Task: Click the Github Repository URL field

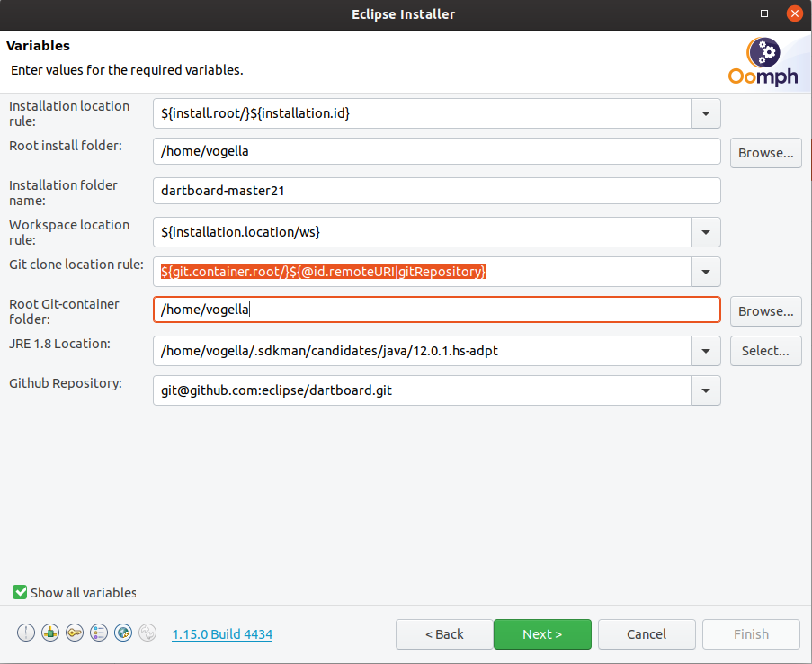Action: (x=422, y=390)
